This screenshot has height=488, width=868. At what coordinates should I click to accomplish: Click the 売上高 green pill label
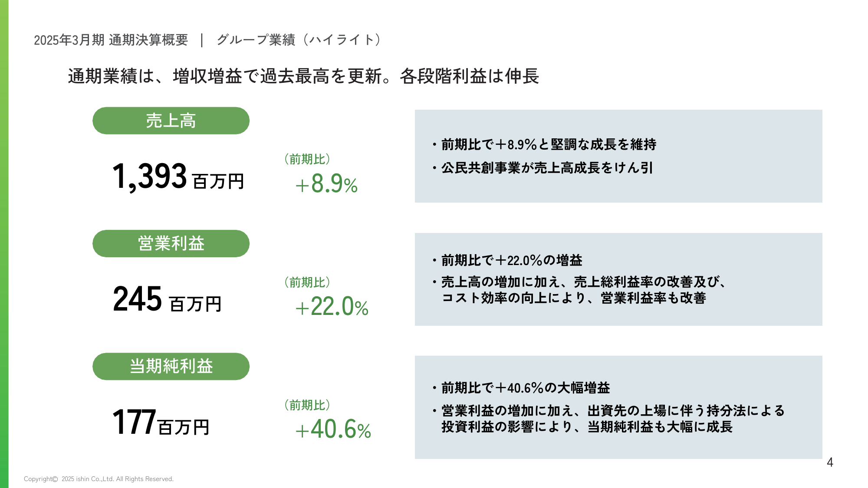[x=171, y=121]
